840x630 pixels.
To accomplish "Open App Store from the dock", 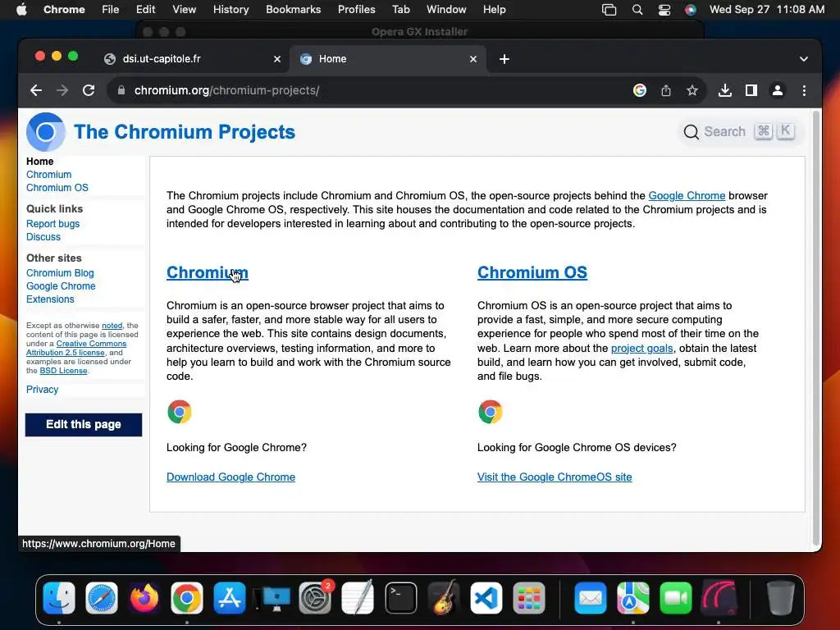I will pyautogui.click(x=230, y=598).
